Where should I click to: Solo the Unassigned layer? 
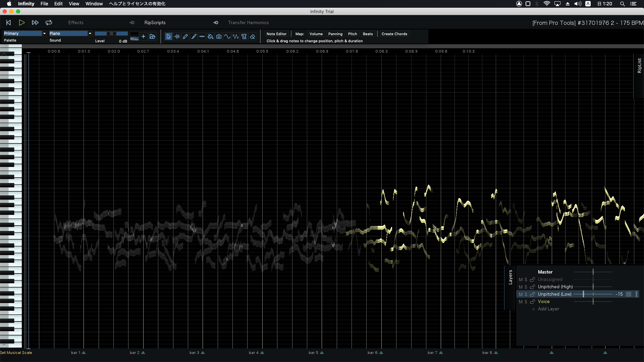(526, 280)
